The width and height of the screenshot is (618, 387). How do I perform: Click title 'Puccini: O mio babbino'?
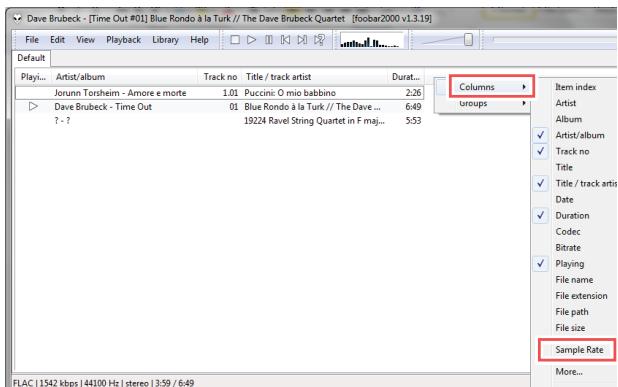click(x=290, y=93)
